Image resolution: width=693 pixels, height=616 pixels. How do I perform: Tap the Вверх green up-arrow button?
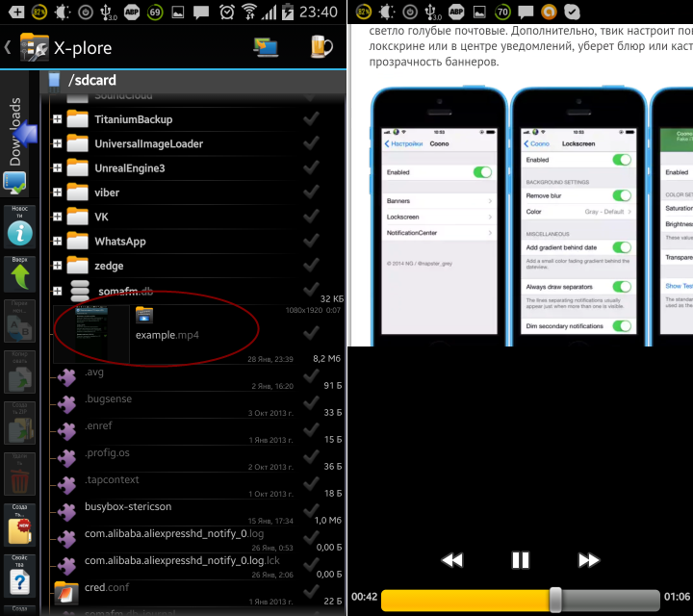[x=20, y=273]
